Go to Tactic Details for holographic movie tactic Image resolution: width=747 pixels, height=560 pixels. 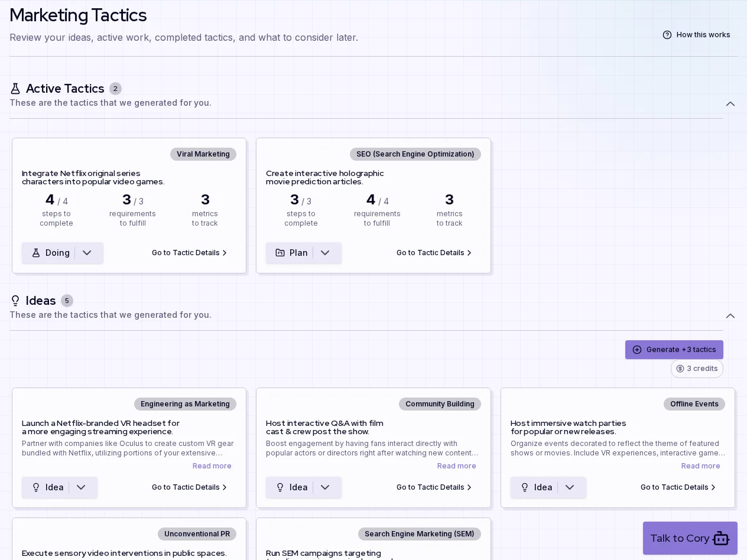434,253
